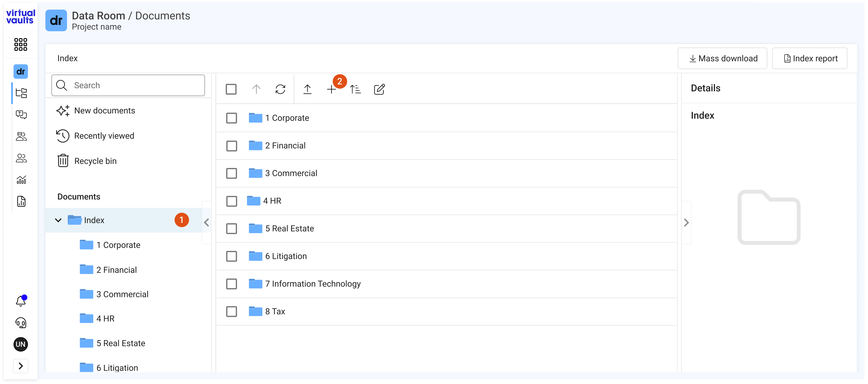Image resolution: width=868 pixels, height=384 pixels.
Task: Check the 1 Corporate row checkbox
Action: click(x=232, y=118)
